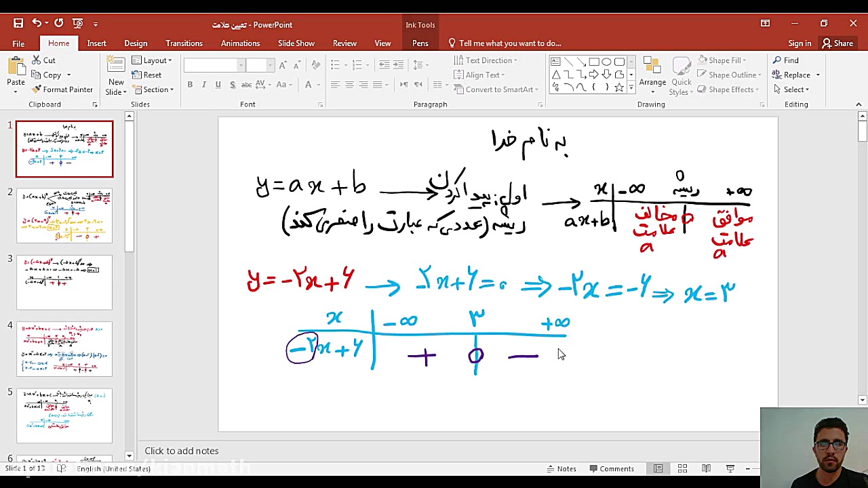This screenshot has height=488, width=868.
Task: Decrease the font size
Action: point(297,65)
